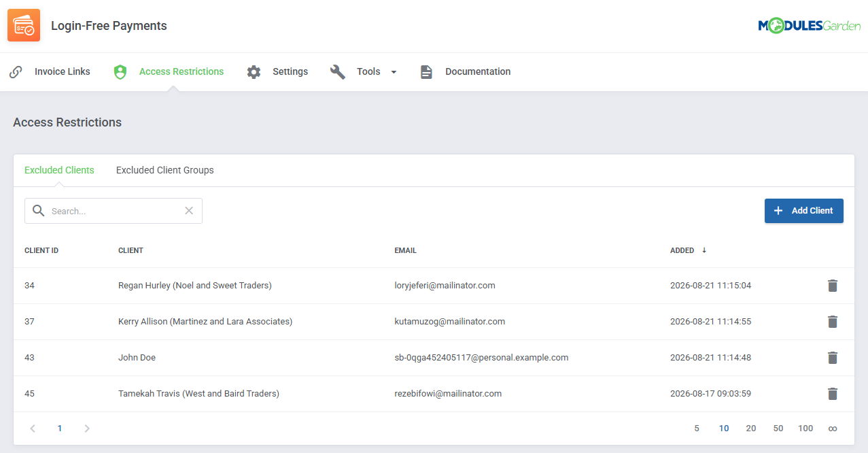
Task: Click email loryjeferi@mailinator.com
Action: [x=445, y=286]
